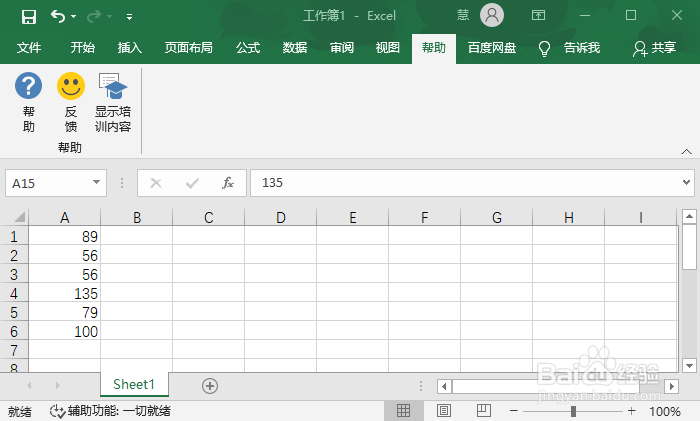This screenshot has width=700, height=421.
Task: Click the 100% zoom level text
Action: [x=665, y=411]
